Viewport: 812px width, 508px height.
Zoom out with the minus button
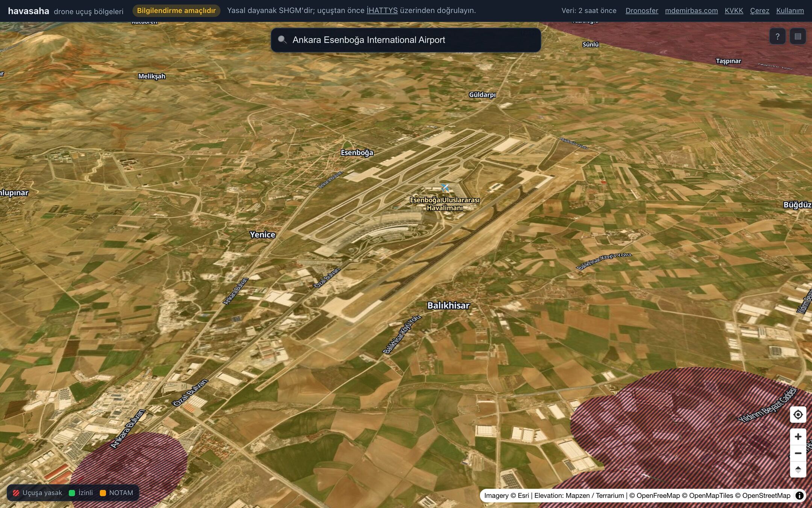point(798,453)
